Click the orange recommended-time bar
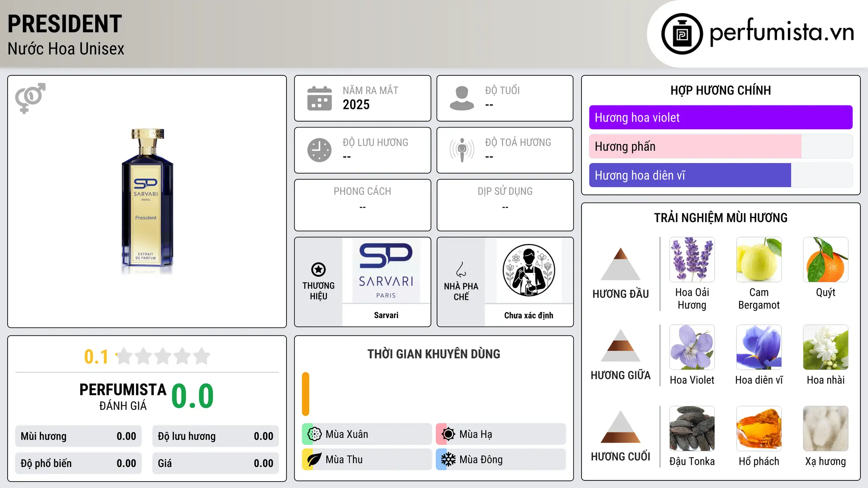Image resolution: width=868 pixels, height=488 pixels. click(x=306, y=394)
